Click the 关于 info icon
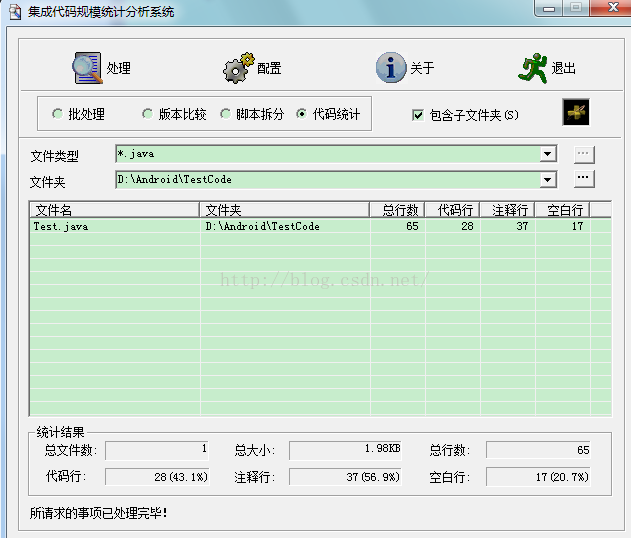The width and height of the screenshot is (631, 538). (390, 68)
